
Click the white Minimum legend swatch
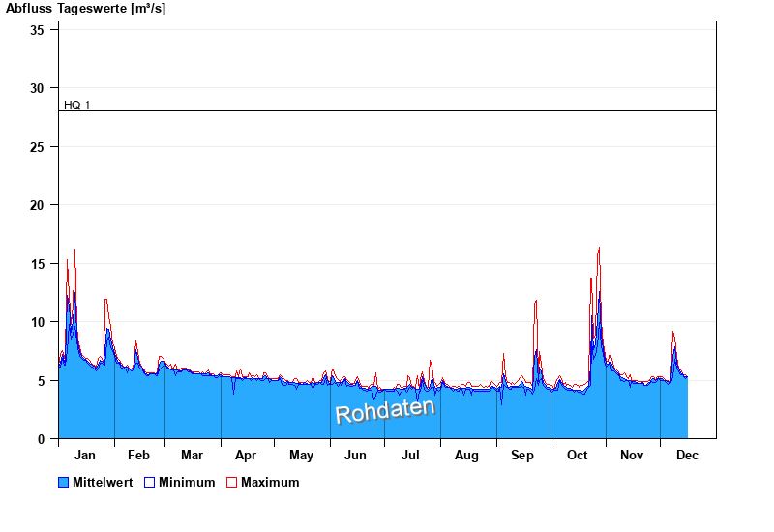point(149,482)
